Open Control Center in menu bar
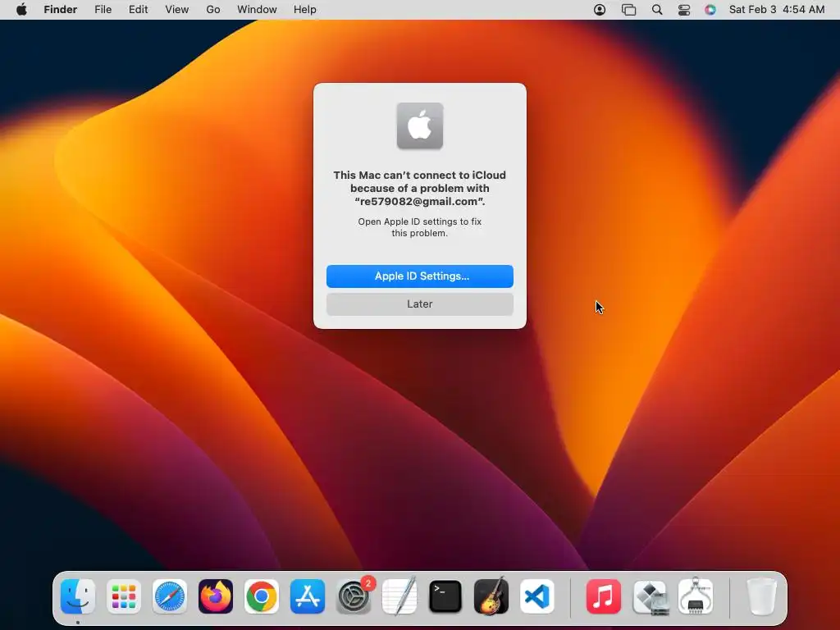This screenshot has height=630, width=840. pos(684,10)
